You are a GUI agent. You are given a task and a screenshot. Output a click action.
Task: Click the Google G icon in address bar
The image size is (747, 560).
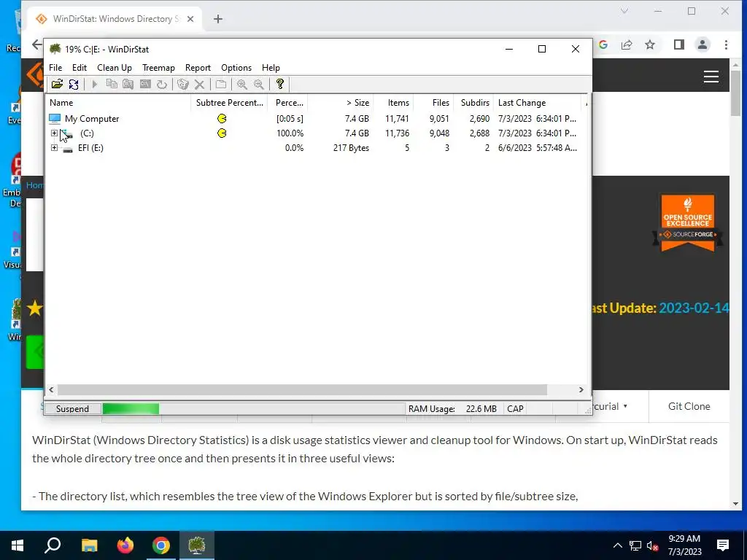(x=603, y=44)
